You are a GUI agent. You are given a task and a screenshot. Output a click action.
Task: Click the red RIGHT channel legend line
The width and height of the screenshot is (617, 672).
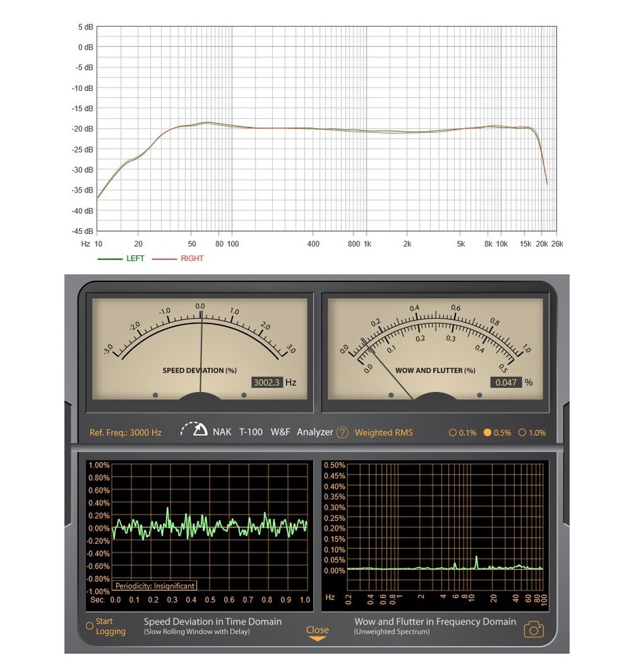pos(164,259)
